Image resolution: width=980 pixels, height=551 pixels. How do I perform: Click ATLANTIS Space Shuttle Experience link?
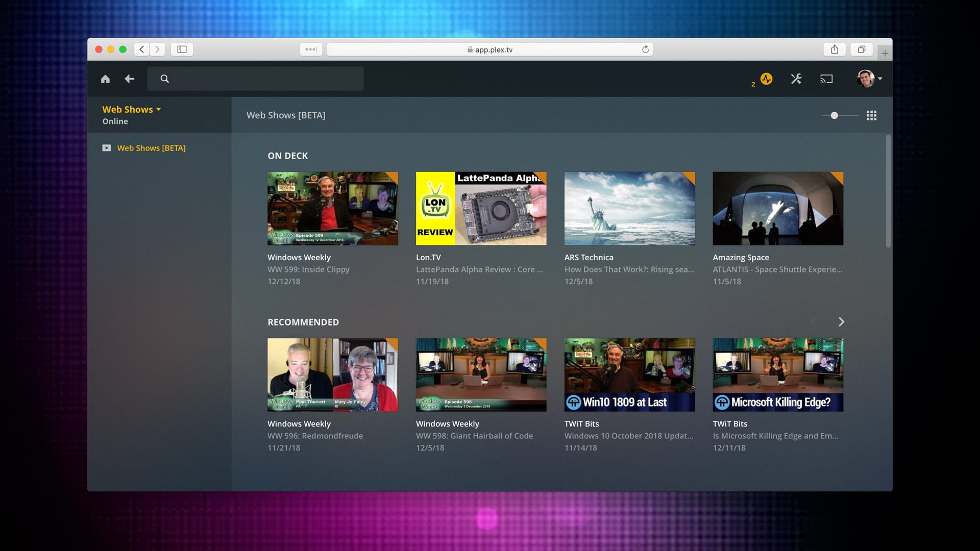click(x=777, y=269)
